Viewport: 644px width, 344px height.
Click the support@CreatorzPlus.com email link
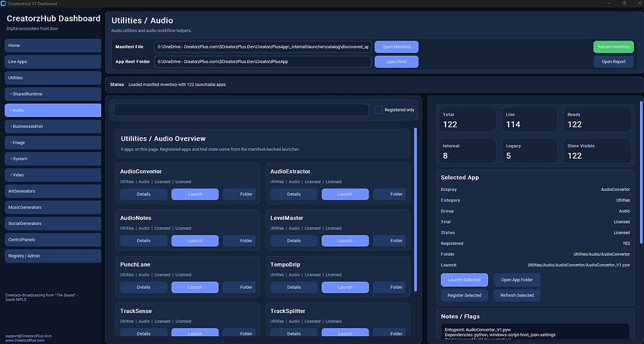[x=28, y=335]
